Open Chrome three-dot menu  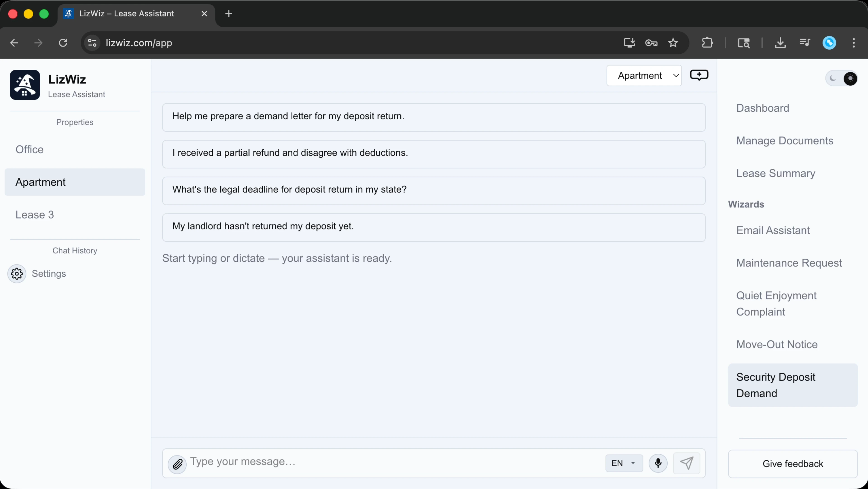point(854,43)
